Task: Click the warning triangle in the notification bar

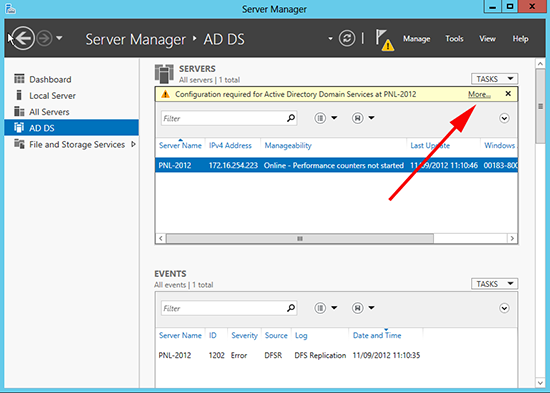Action: click(165, 94)
